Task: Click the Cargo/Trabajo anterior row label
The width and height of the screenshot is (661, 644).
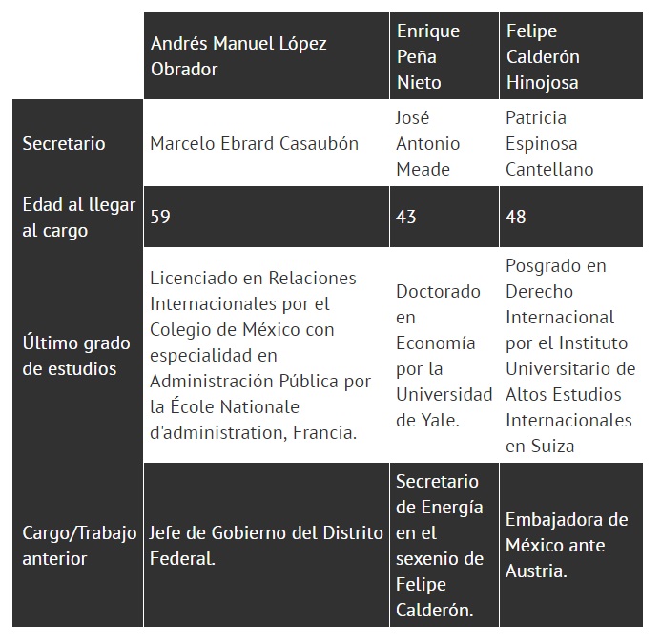Action: click(78, 545)
